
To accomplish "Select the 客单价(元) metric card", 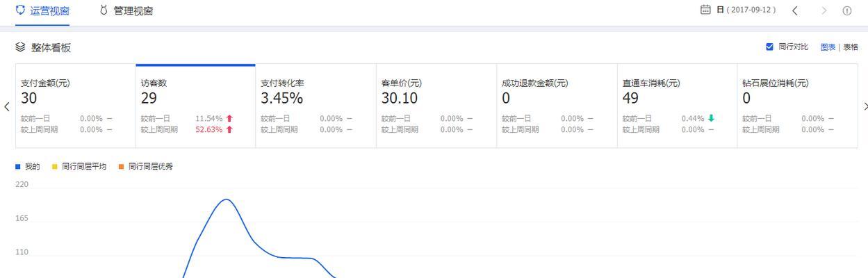I will pyautogui.click(x=436, y=106).
